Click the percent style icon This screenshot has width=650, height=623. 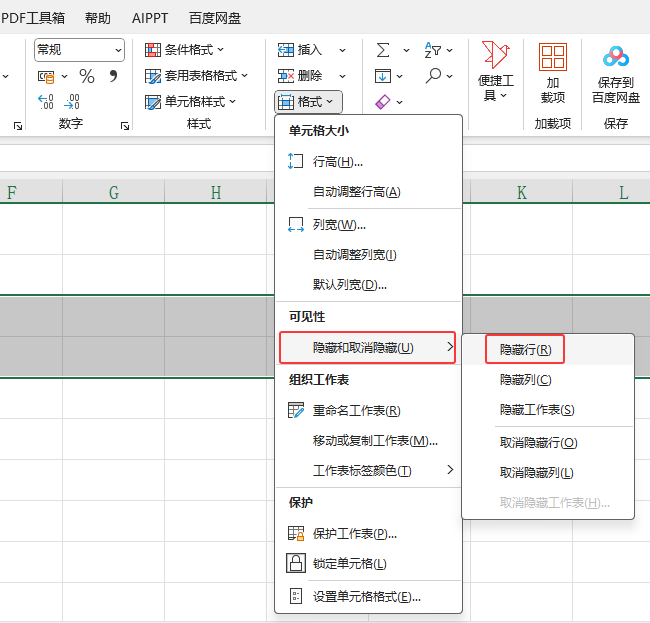87,76
